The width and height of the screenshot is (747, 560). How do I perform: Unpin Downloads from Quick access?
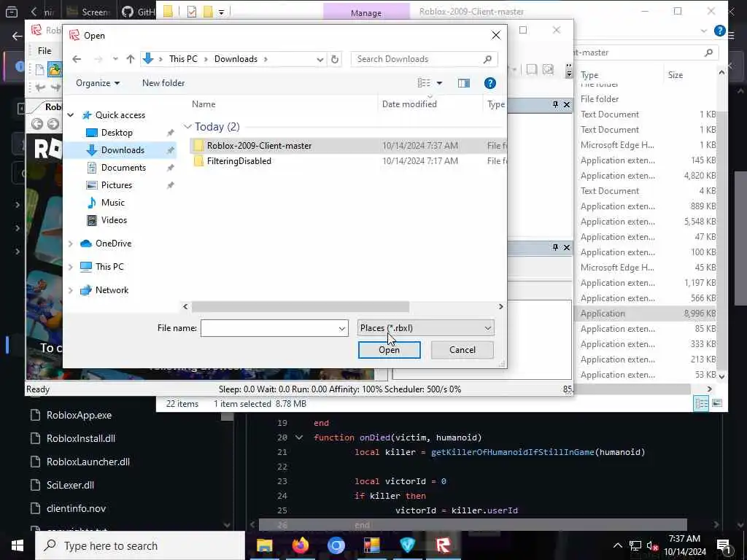click(170, 150)
